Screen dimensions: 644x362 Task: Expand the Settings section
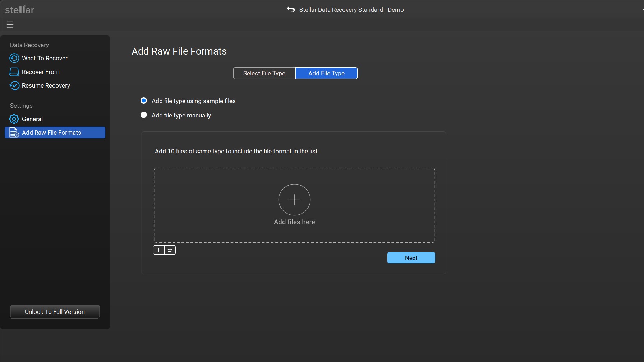tap(21, 106)
